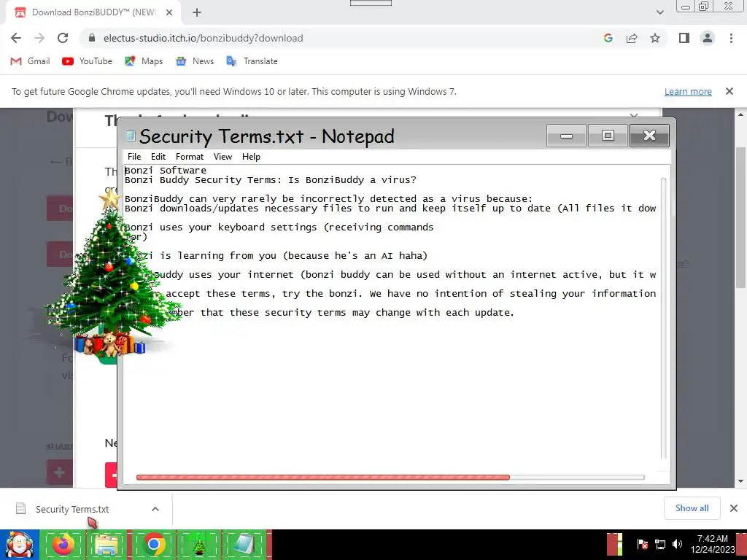
Task: Go forward in Chrome
Action: click(x=39, y=38)
